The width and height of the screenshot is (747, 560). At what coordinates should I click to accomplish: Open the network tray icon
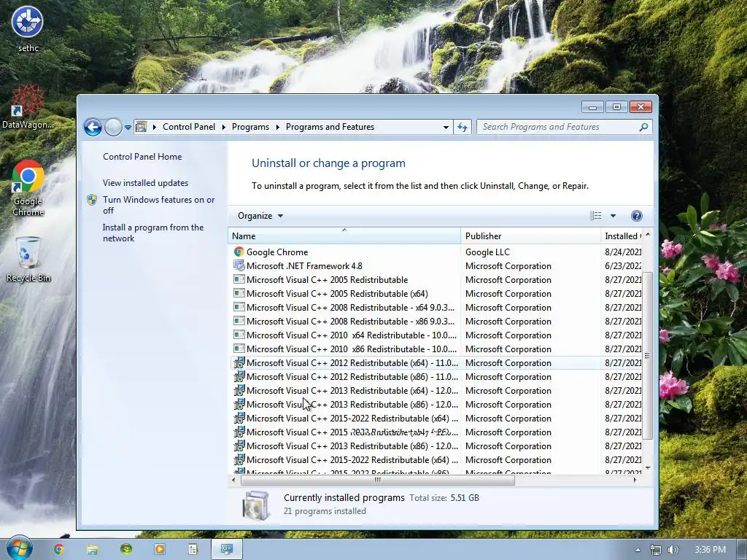(x=656, y=550)
